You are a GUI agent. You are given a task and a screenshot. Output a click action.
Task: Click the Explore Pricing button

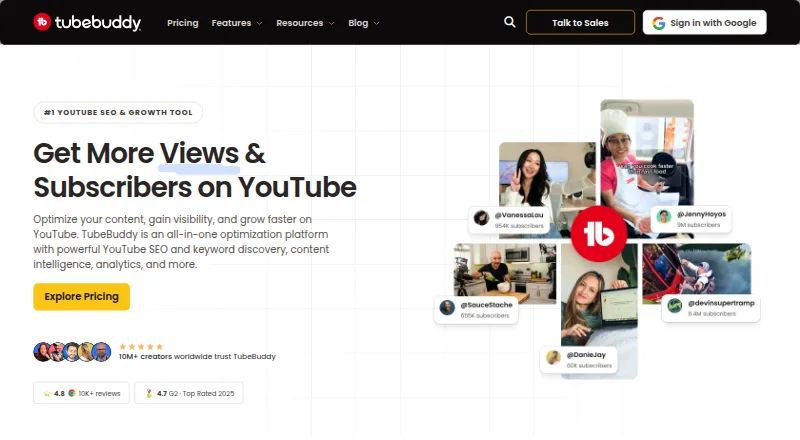point(82,297)
